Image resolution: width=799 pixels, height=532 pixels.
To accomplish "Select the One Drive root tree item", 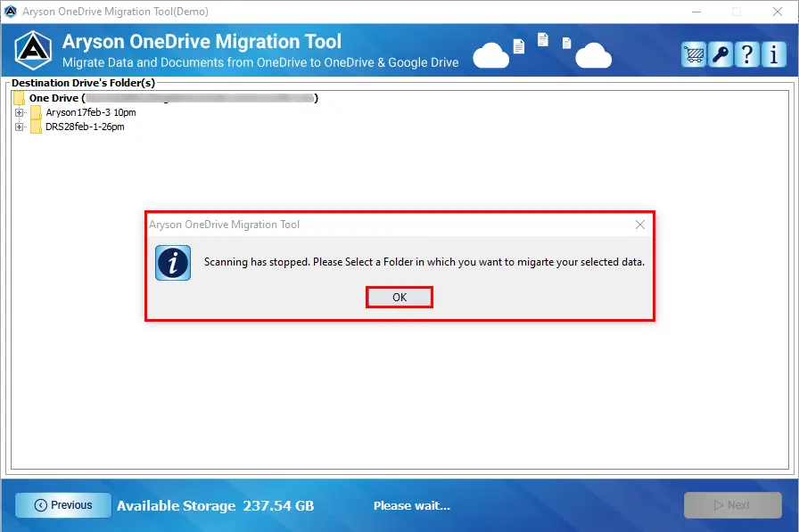I will (173, 98).
